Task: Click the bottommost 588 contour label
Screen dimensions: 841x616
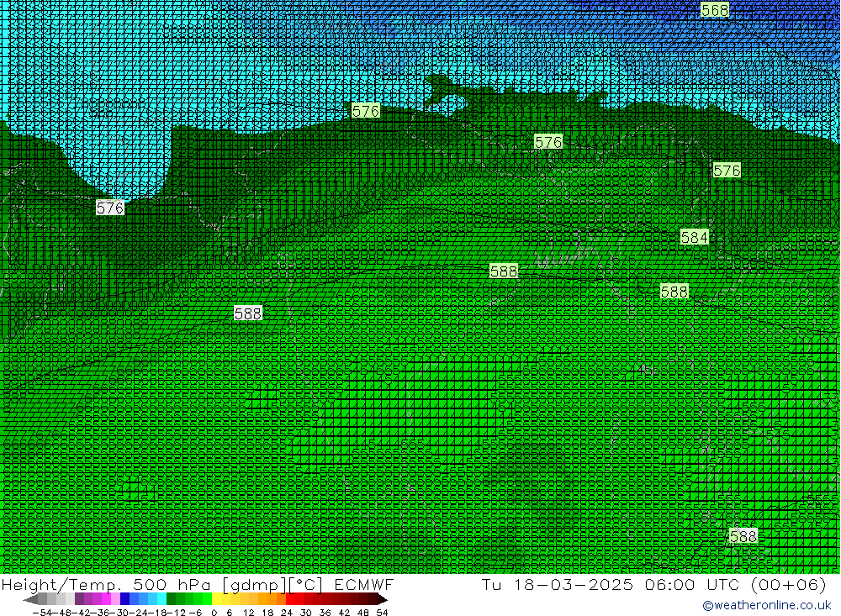Action: pos(743,536)
